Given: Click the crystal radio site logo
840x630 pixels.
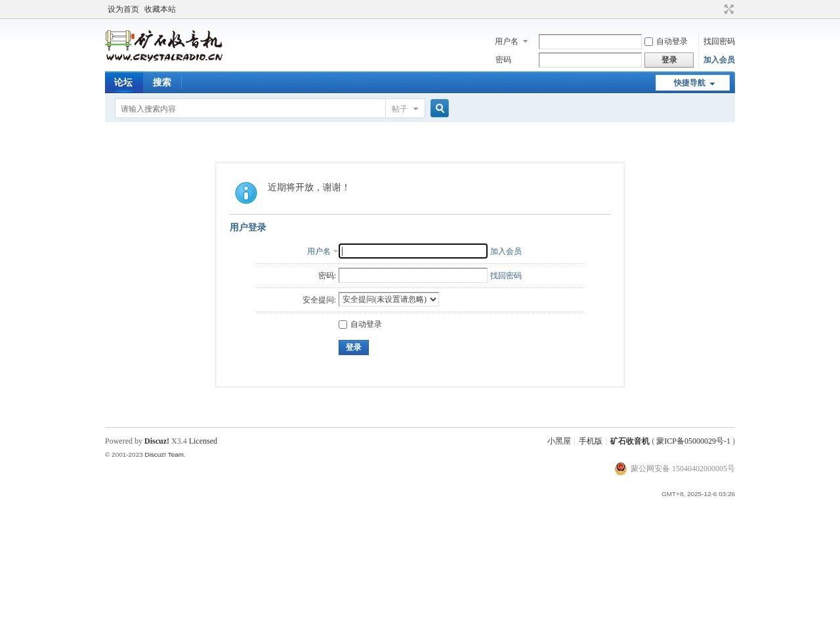Looking at the screenshot, I should (x=164, y=45).
